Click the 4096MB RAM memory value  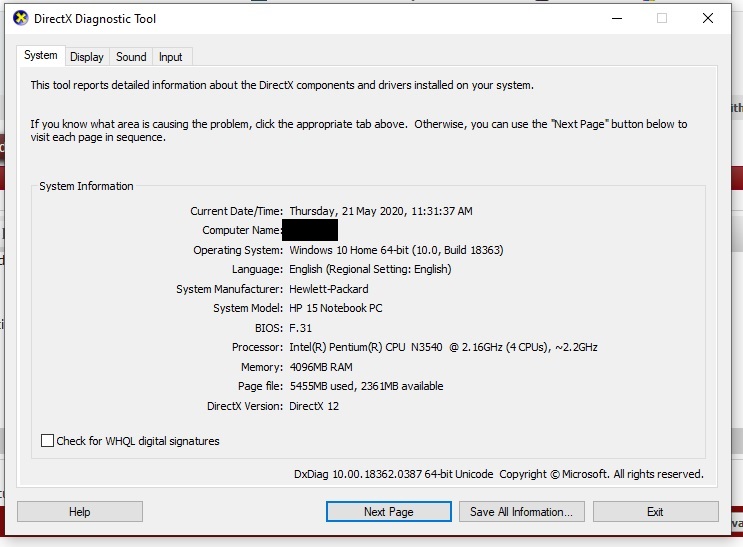tap(324, 367)
